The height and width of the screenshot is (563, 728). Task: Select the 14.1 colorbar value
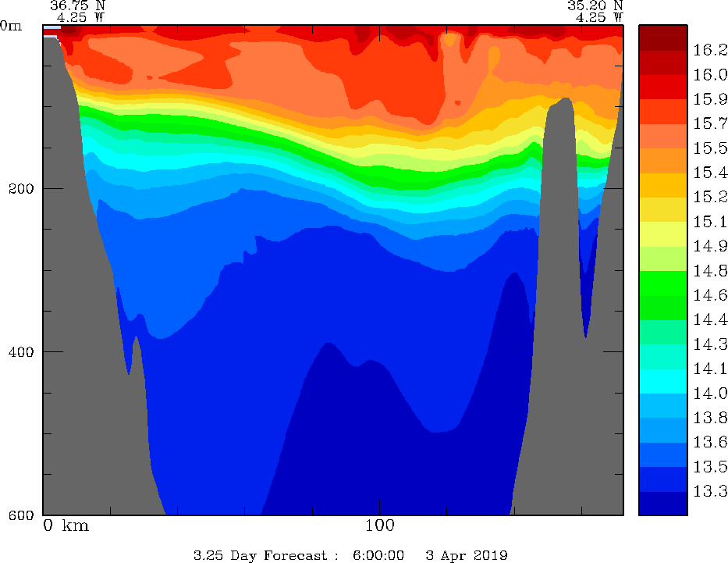[710, 369]
